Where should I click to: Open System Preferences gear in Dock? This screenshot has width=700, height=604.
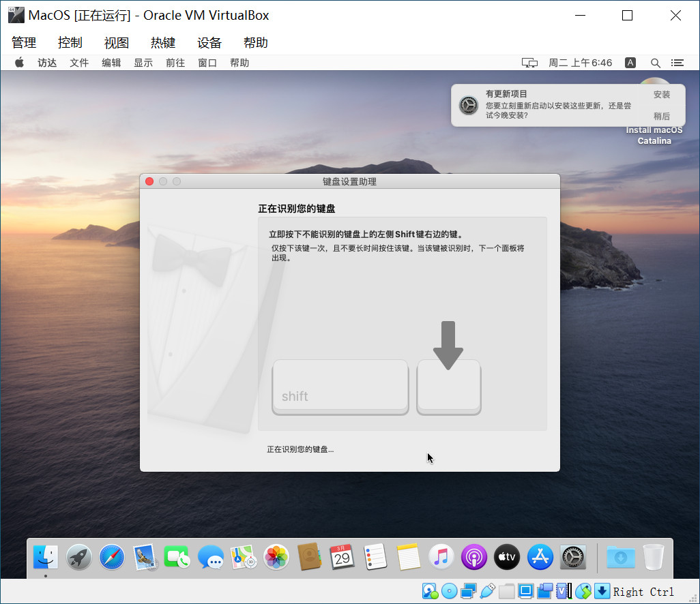[573, 557]
